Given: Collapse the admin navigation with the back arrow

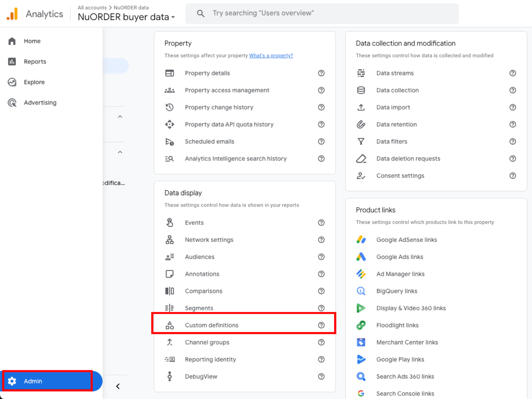Looking at the screenshot, I should pos(118,386).
